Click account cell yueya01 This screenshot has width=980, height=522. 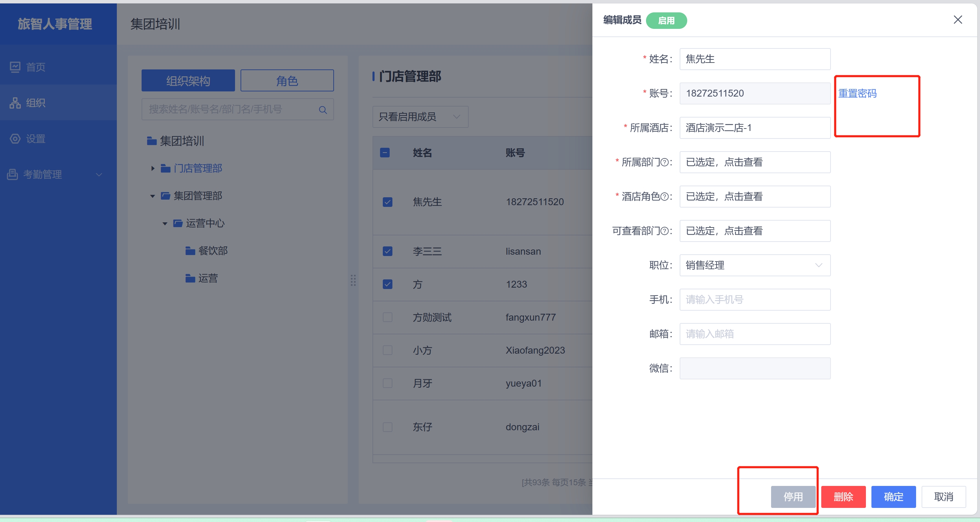[523, 383]
